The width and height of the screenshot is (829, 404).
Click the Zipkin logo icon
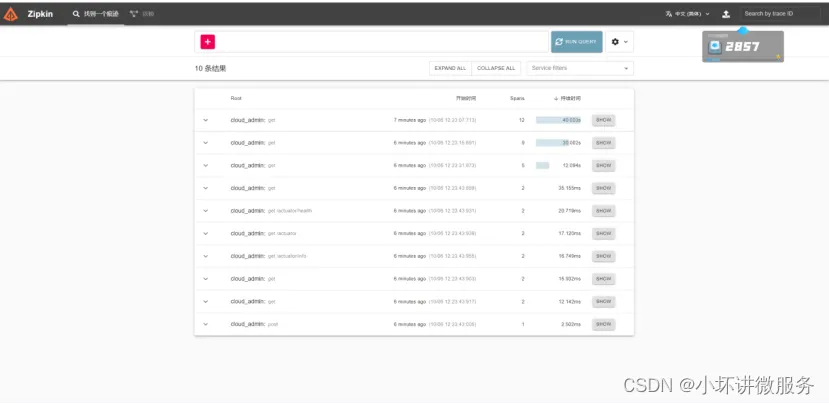(x=11, y=14)
